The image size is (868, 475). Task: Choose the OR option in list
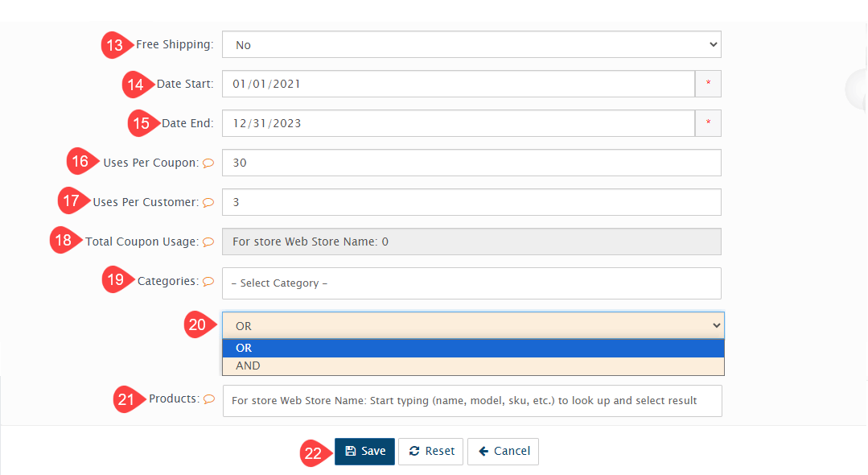pos(473,348)
